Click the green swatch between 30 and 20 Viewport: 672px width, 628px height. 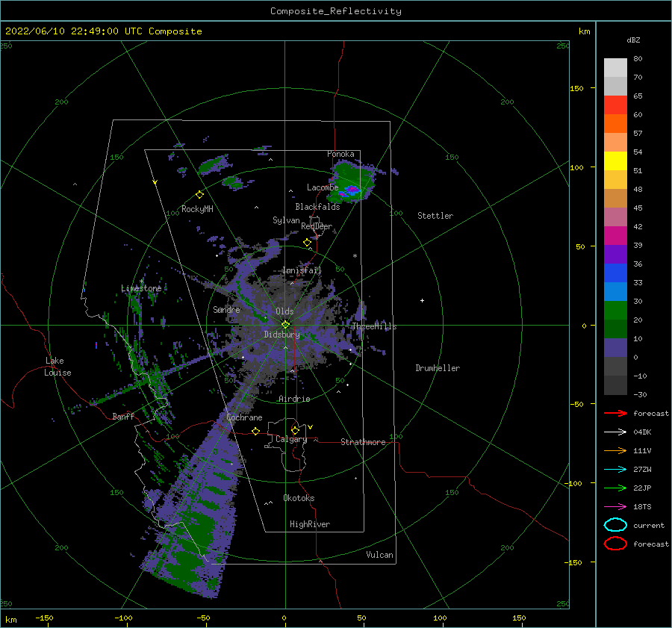[x=615, y=311]
